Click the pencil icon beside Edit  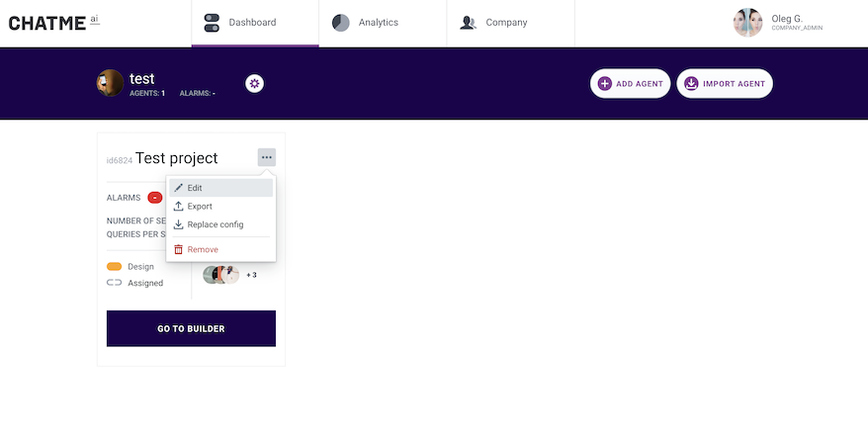pos(178,188)
